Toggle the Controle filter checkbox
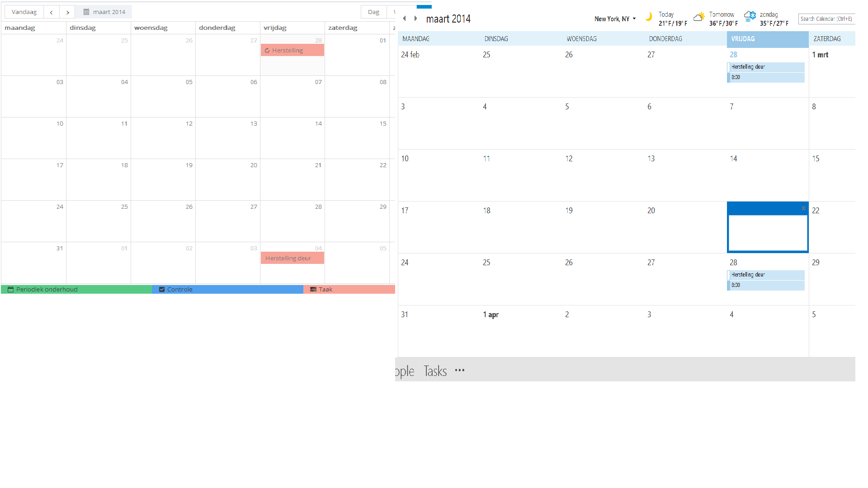The image size is (868, 488). click(x=162, y=290)
